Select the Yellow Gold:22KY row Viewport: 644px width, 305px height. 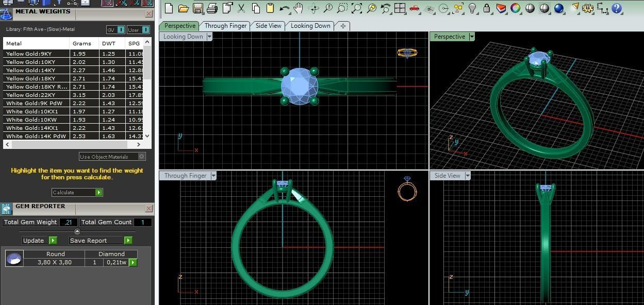(73, 95)
